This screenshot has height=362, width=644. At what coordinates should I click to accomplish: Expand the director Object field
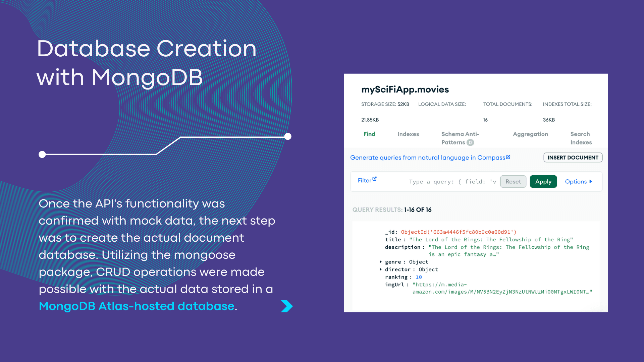[x=381, y=269]
